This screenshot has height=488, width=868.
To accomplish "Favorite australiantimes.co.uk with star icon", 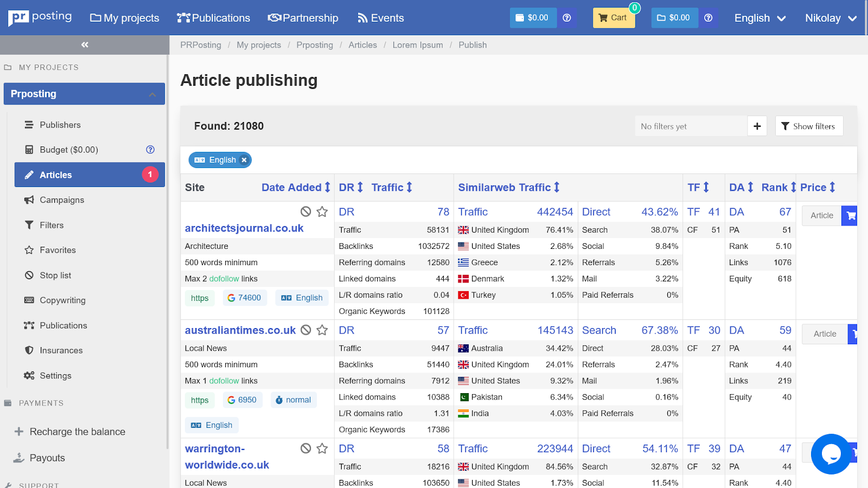I will coord(322,330).
